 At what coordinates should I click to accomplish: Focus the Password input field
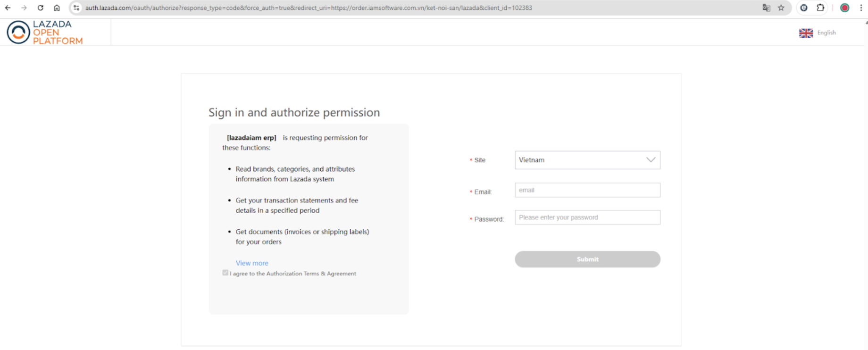587,217
